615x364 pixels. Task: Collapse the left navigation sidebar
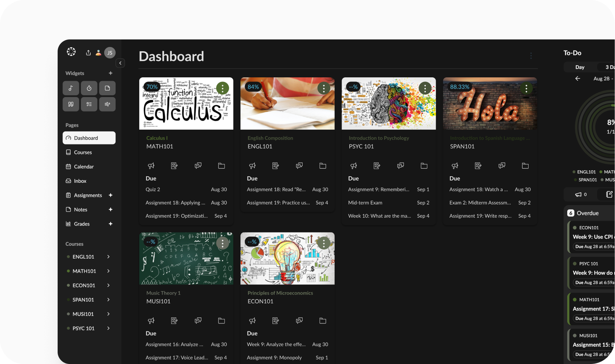tap(120, 63)
